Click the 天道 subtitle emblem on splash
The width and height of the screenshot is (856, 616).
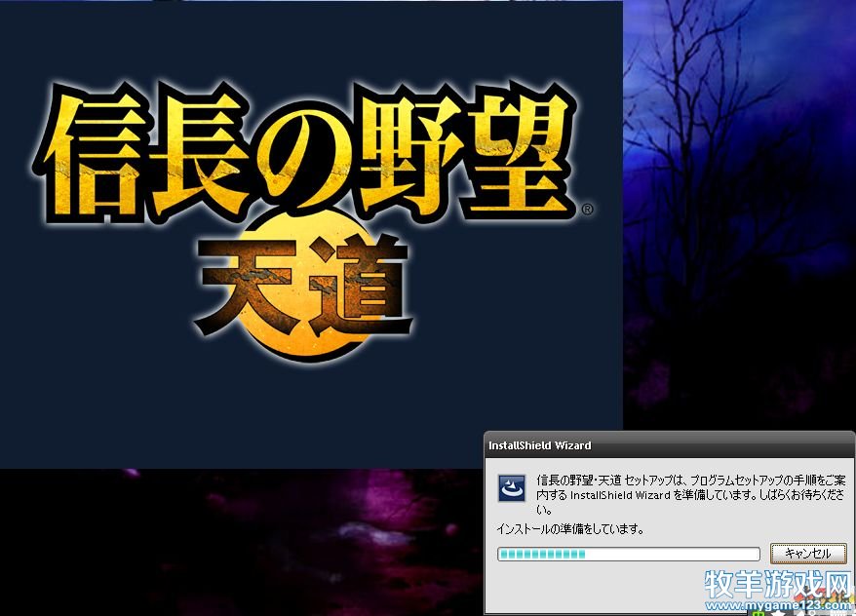(303, 287)
